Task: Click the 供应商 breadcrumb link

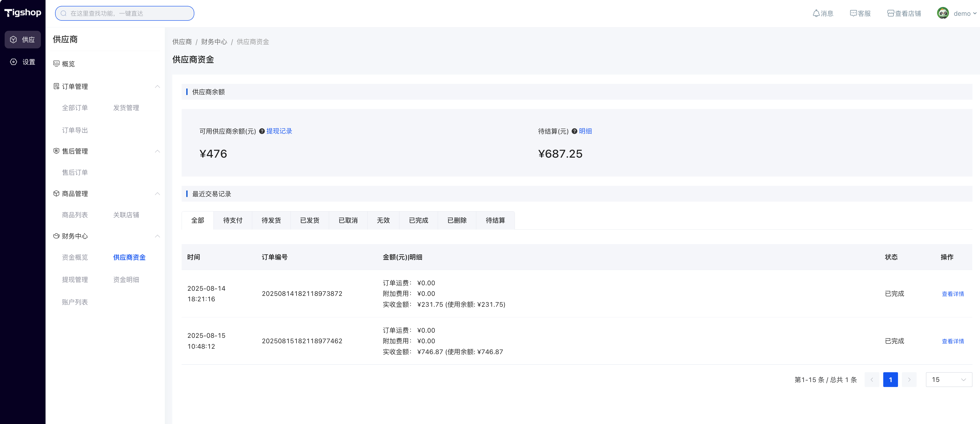Action: (x=182, y=42)
